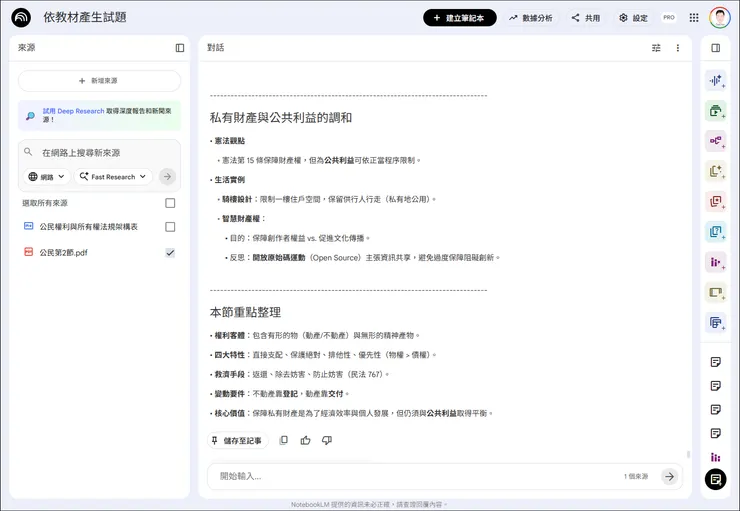This screenshot has width=740, height=511.
Task: Toggle the 選取所有來源 checkbox
Action: click(170, 203)
